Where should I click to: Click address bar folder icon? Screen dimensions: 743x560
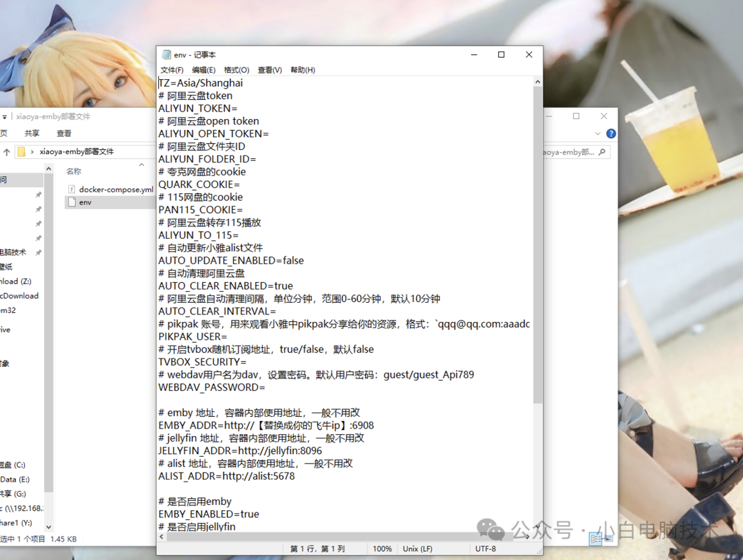(x=21, y=151)
